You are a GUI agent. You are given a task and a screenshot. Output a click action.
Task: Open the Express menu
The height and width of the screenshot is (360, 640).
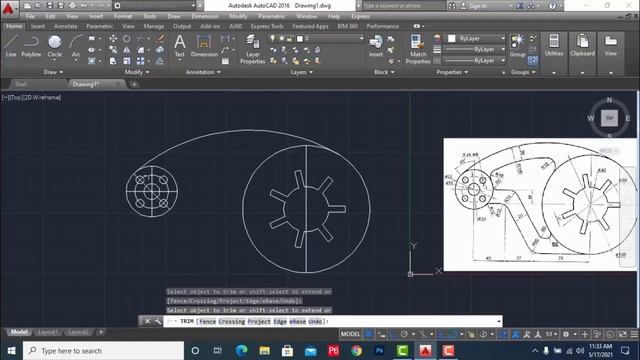[360, 16]
